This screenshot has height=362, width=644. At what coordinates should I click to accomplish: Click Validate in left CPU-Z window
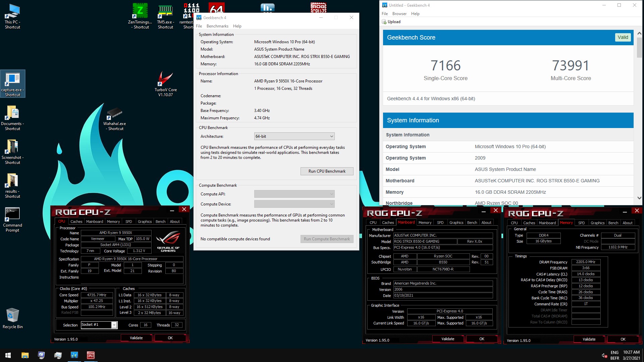coord(136,338)
